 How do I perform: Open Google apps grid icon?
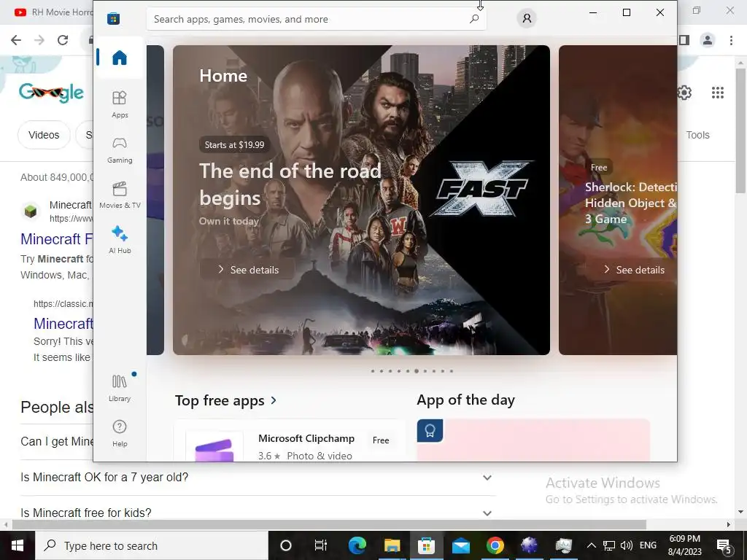pos(718,93)
